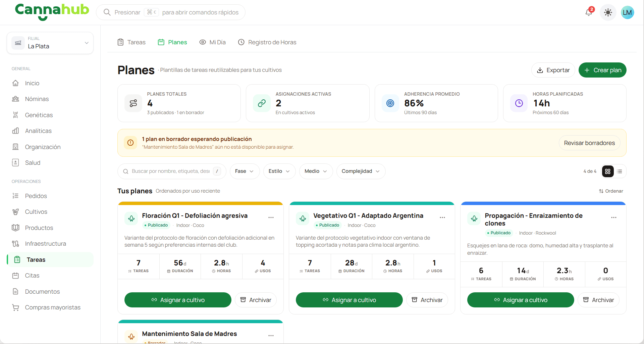Click Ordenar sort control
This screenshot has width=644, height=344.
pyautogui.click(x=611, y=191)
